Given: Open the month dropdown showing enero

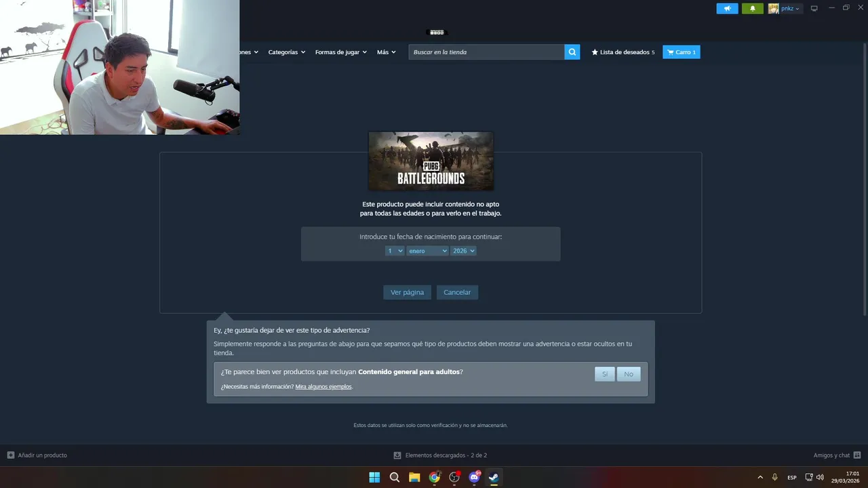Looking at the screenshot, I should coord(427,251).
